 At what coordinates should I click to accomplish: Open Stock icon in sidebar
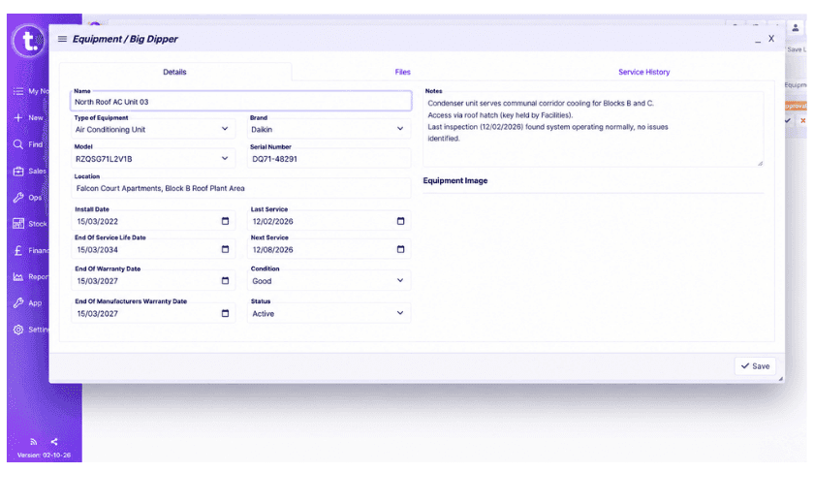[x=18, y=224]
